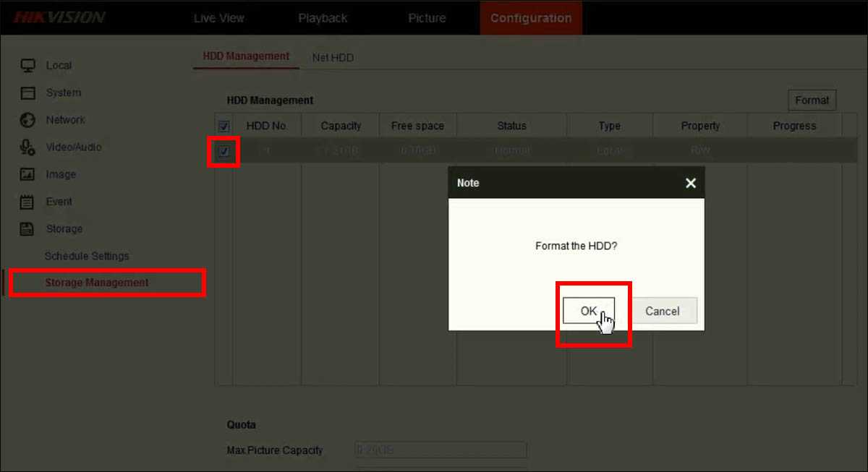This screenshot has height=472, width=868.
Task: Click the Local monitor icon in sidebar
Action: click(27, 65)
